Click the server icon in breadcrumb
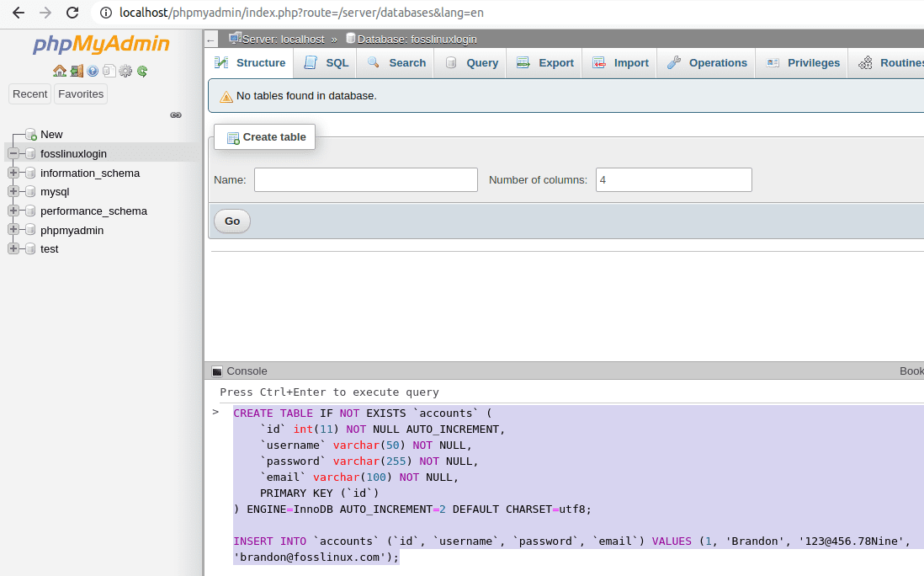 point(235,39)
